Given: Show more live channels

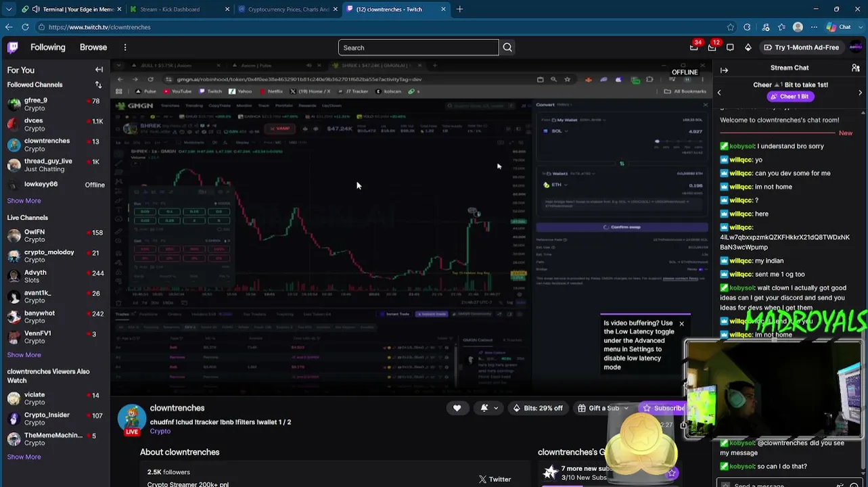Looking at the screenshot, I should 24,355.
